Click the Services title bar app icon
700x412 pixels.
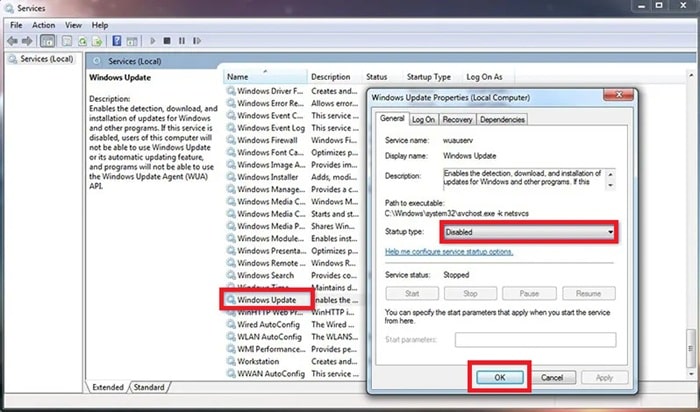click(x=9, y=8)
